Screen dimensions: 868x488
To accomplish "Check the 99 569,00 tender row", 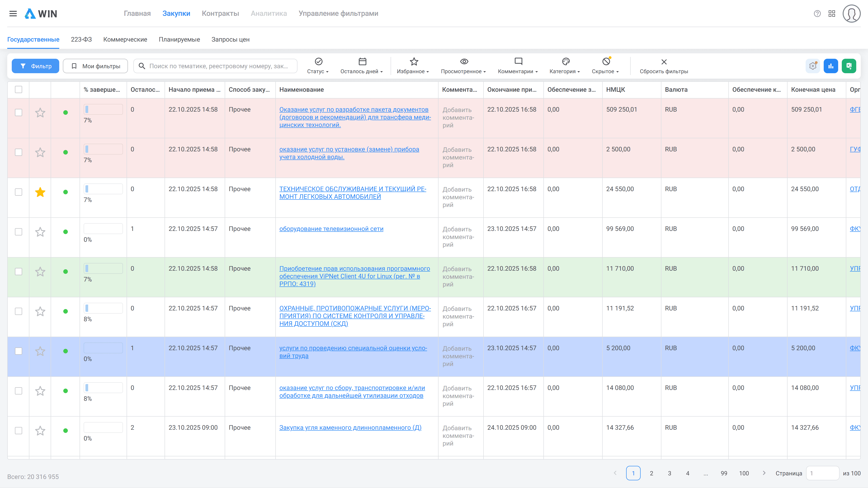I will (19, 232).
